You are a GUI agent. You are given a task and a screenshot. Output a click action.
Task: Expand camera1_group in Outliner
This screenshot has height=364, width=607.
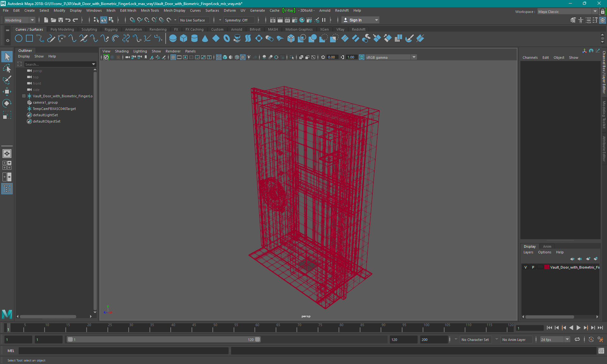click(24, 102)
